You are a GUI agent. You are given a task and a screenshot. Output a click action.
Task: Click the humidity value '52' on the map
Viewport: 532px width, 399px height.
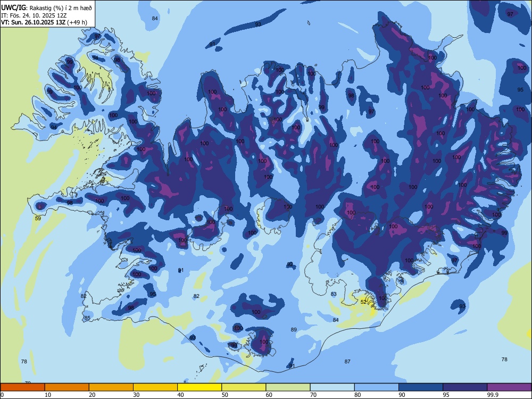(x=363, y=302)
